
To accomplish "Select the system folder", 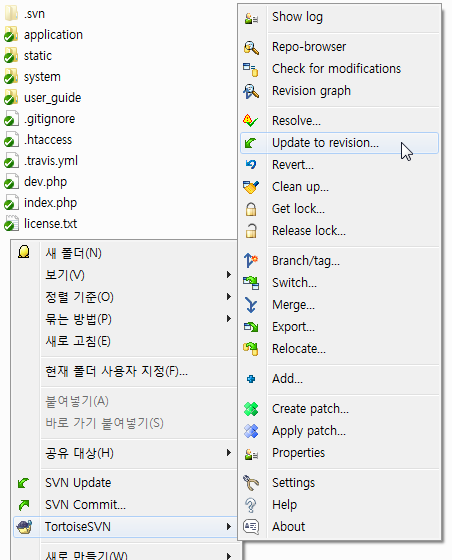I will (x=32, y=77).
